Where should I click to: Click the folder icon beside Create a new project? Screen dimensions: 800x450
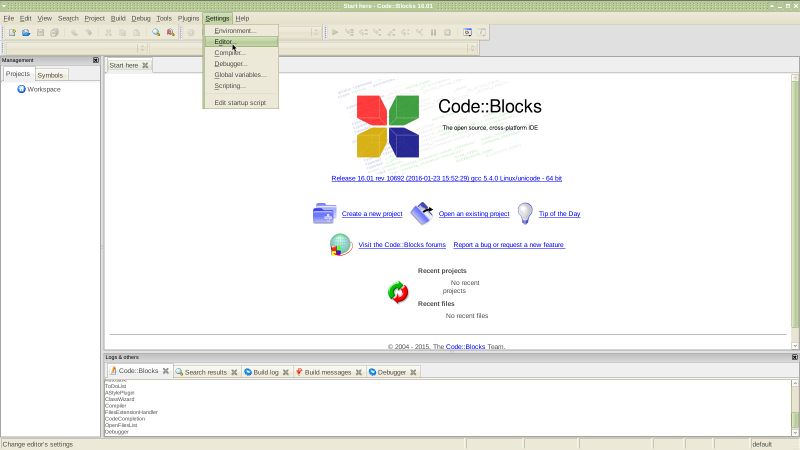coord(324,213)
